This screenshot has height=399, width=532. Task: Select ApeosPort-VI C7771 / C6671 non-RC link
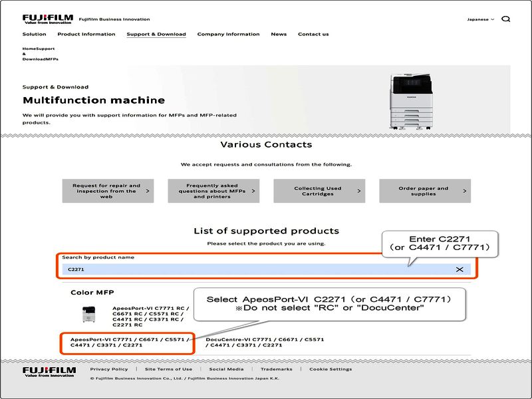click(130, 342)
